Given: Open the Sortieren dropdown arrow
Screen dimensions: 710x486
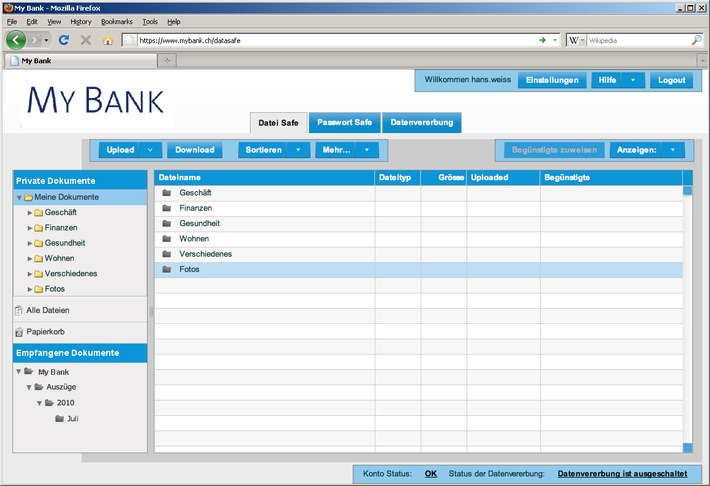Looking at the screenshot, I should click(x=298, y=150).
